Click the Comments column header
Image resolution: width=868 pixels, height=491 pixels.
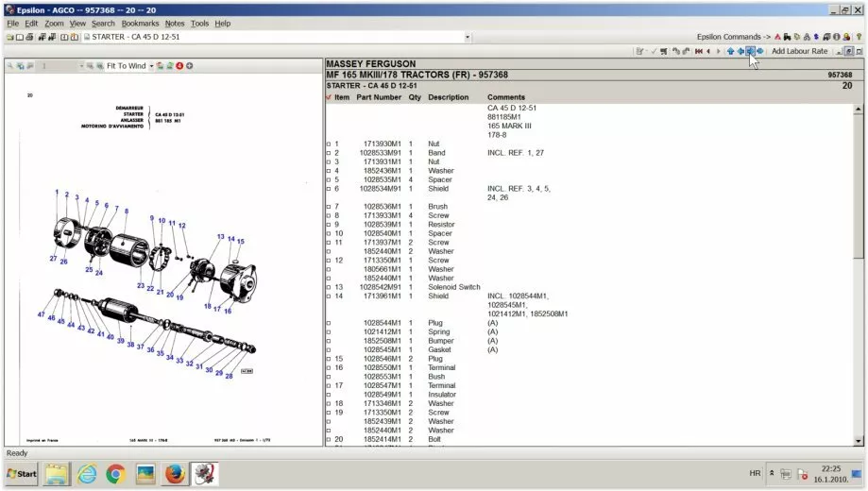pyautogui.click(x=506, y=97)
